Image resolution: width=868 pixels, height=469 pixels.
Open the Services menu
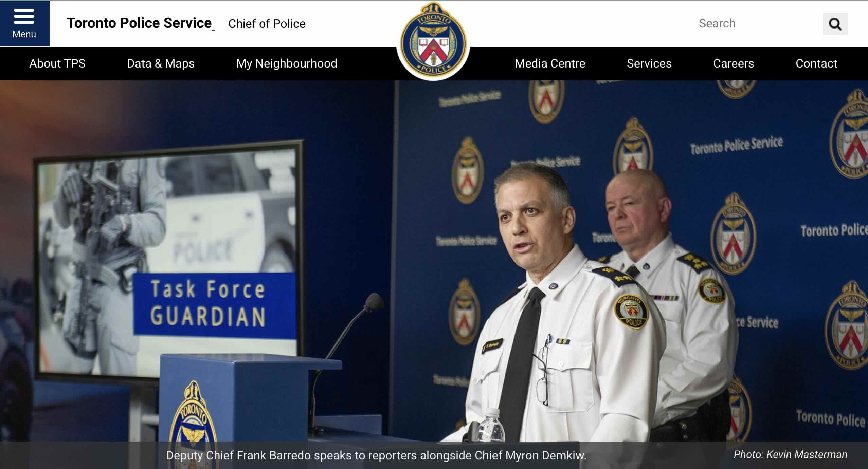pos(649,63)
